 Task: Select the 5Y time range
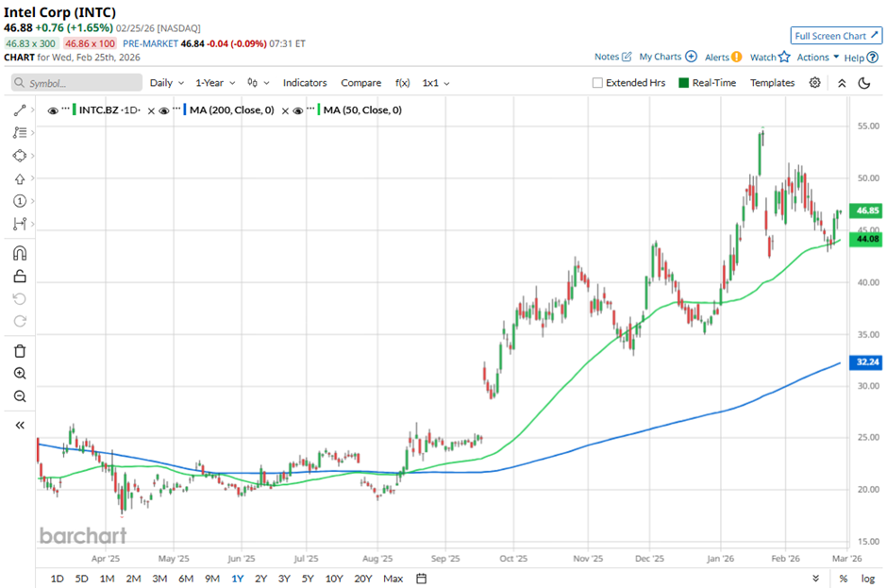pos(309,578)
